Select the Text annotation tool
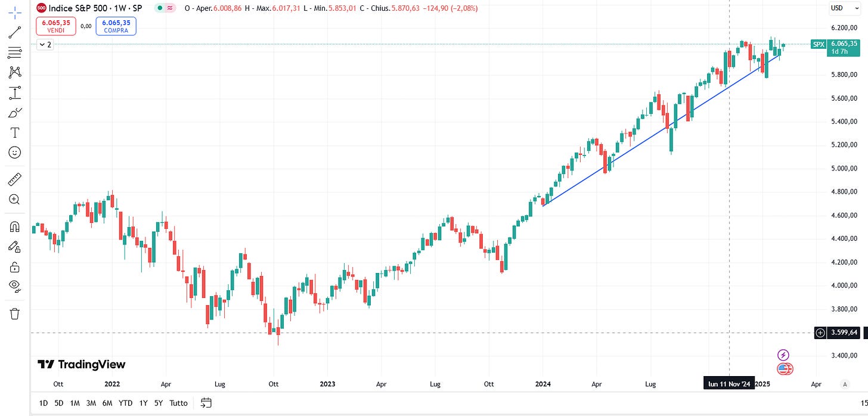 click(14, 132)
